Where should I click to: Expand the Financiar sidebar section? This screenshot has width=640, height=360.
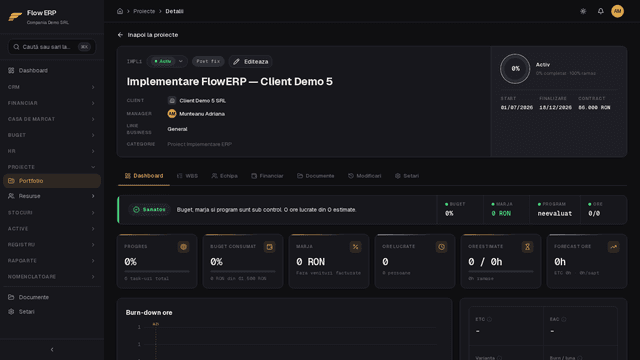click(x=52, y=103)
